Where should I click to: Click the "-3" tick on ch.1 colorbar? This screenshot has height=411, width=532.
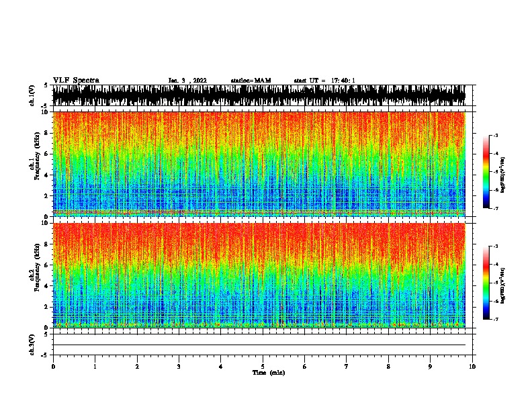click(496, 135)
